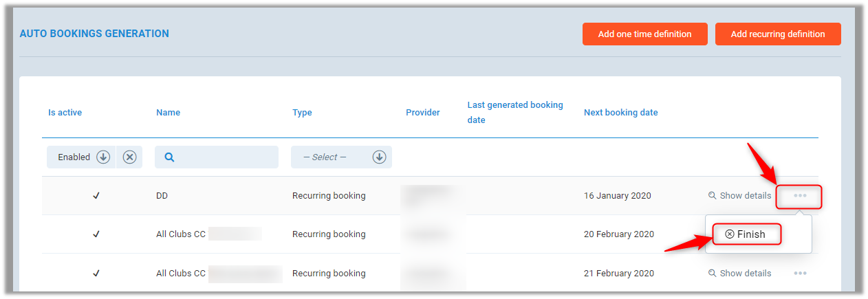
Task: Click the Finish option in popup menu
Action: (745, 234)
